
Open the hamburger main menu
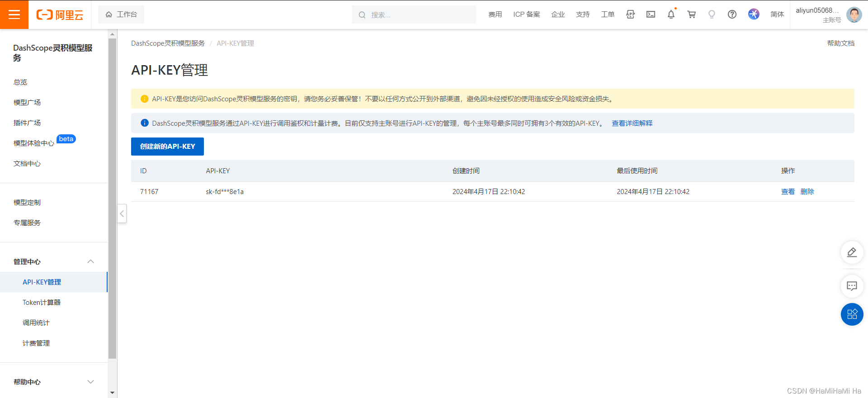(14, 14)
